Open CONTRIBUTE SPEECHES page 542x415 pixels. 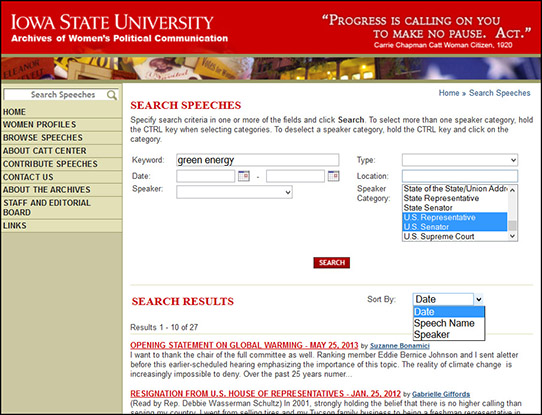point(62,164)
